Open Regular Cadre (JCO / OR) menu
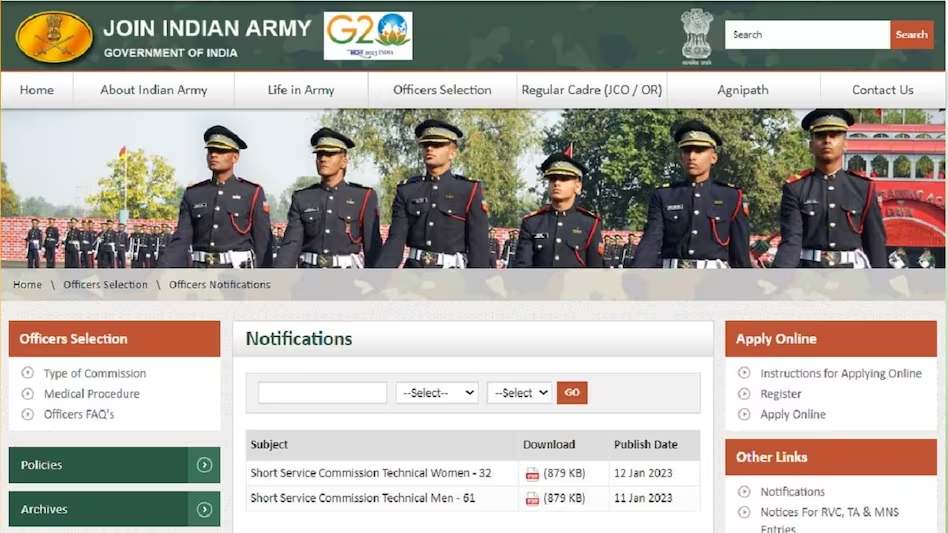 pyautogui.click(x=592, y=90)
